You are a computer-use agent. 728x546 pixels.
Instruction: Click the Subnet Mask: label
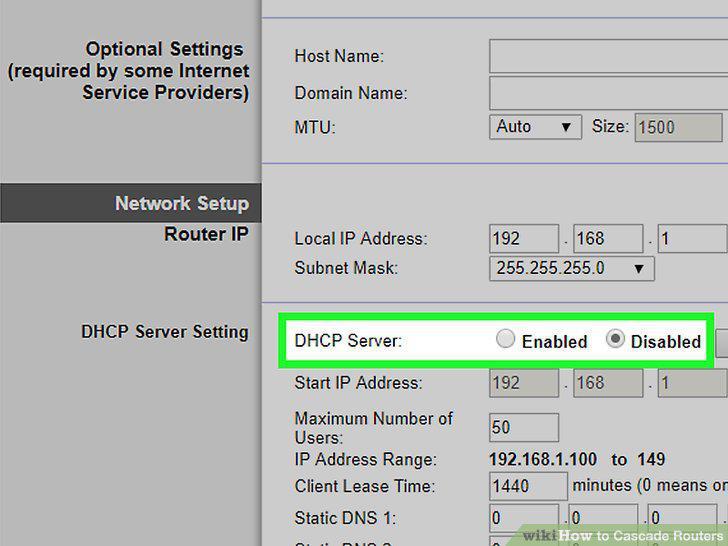[346, 268]
